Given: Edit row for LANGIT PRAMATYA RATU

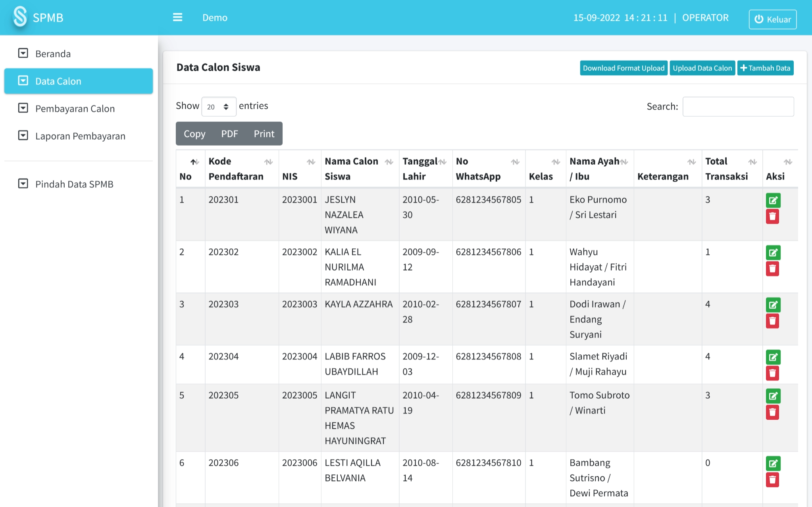Looking at the screenshot, I should [773, 396].
